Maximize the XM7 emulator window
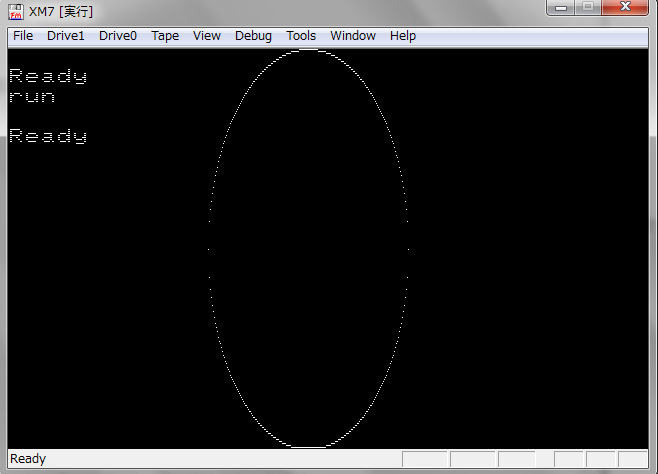 (x=589, y=8)
